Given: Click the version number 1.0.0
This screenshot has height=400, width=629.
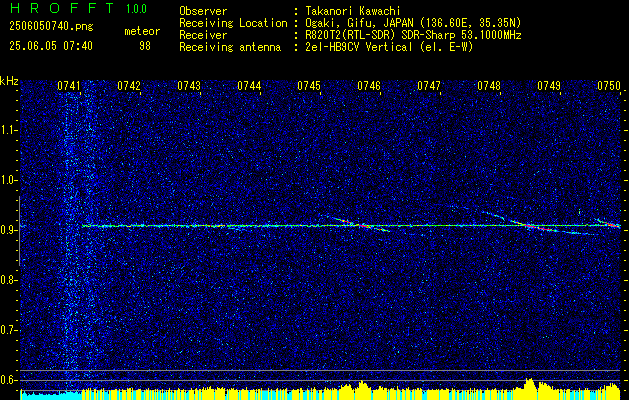Looking at the screenshot, I should [136, 9].
